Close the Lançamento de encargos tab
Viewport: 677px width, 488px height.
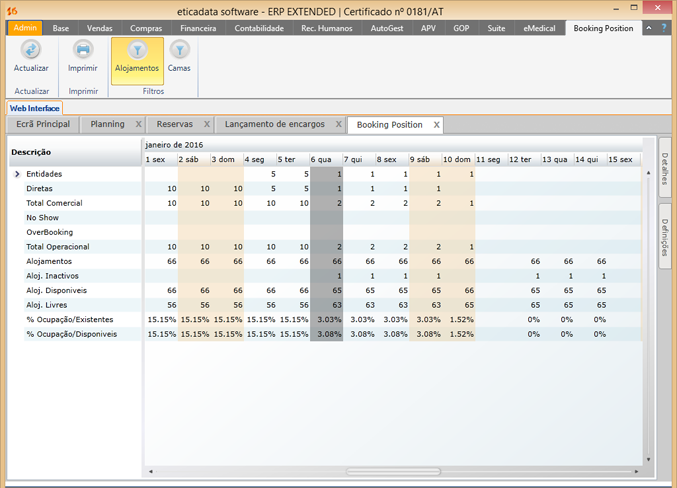[339, 125]
